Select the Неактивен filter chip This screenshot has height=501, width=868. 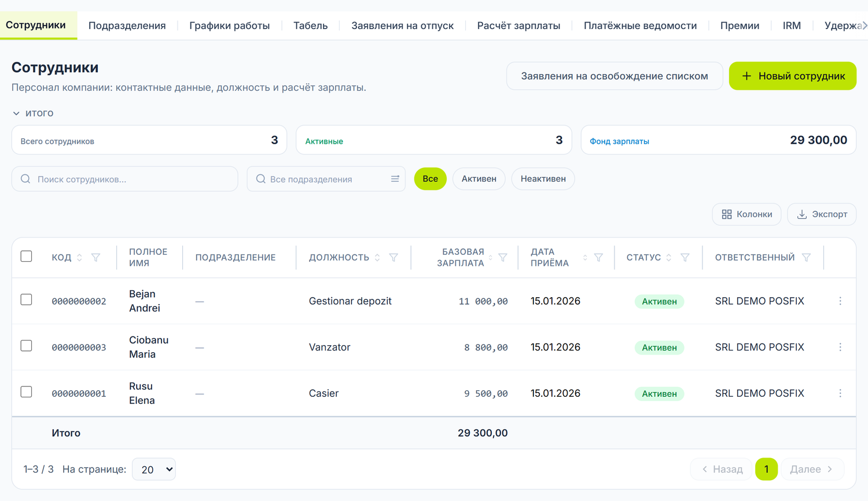(x=543, y=178)
